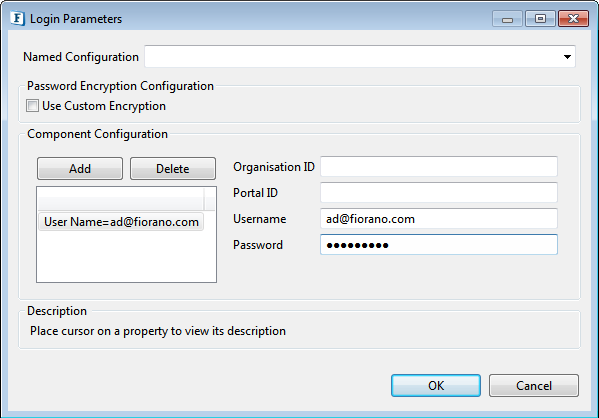The image size is (599, 418).
Task: Click the Add button
Action: pyautogui.click(x=80, y=168)
